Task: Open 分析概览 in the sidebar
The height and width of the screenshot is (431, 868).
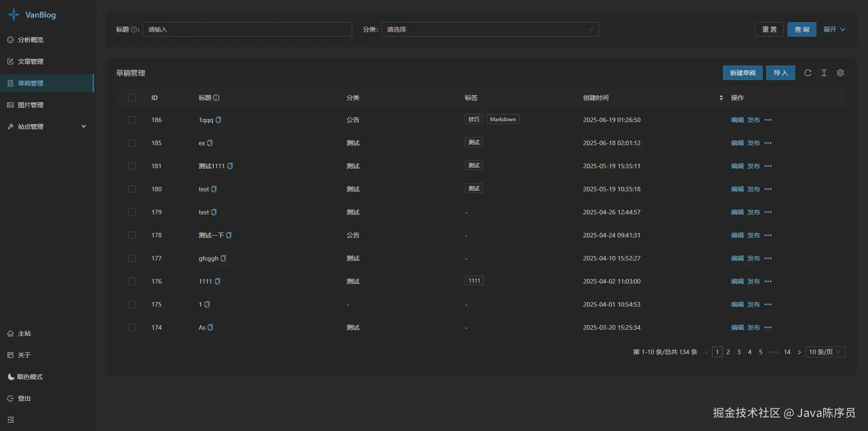Action: 47,40
